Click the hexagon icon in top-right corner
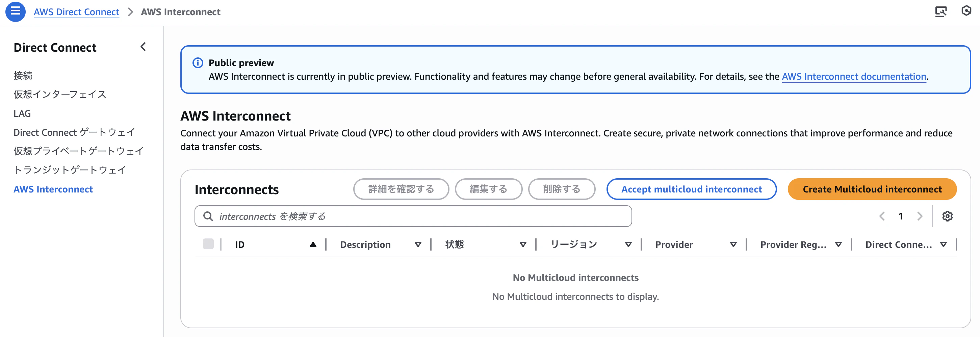Image resolution: width=980 pixels, height=337 pixels. (966, 11)
